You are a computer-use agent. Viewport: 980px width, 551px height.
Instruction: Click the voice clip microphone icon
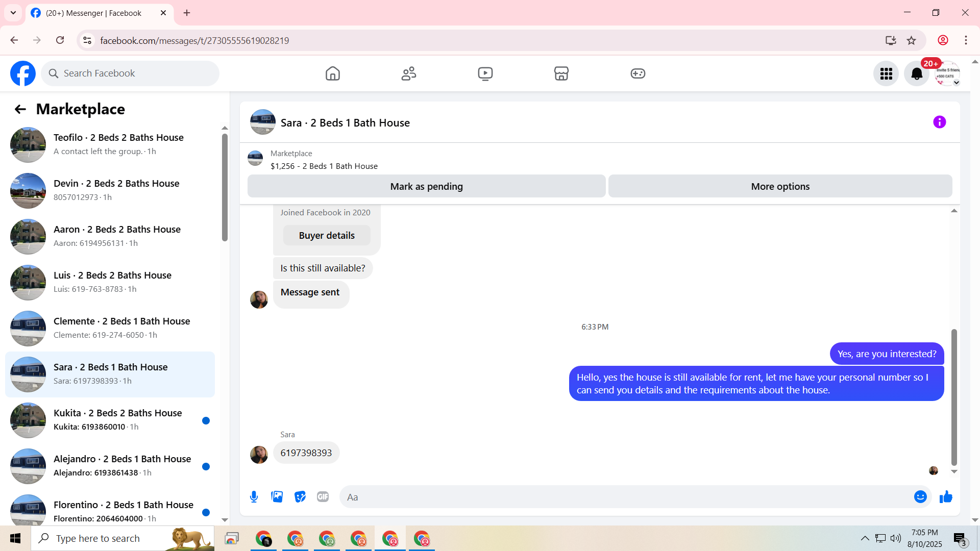pyautogui.click(x=254, y=497)
